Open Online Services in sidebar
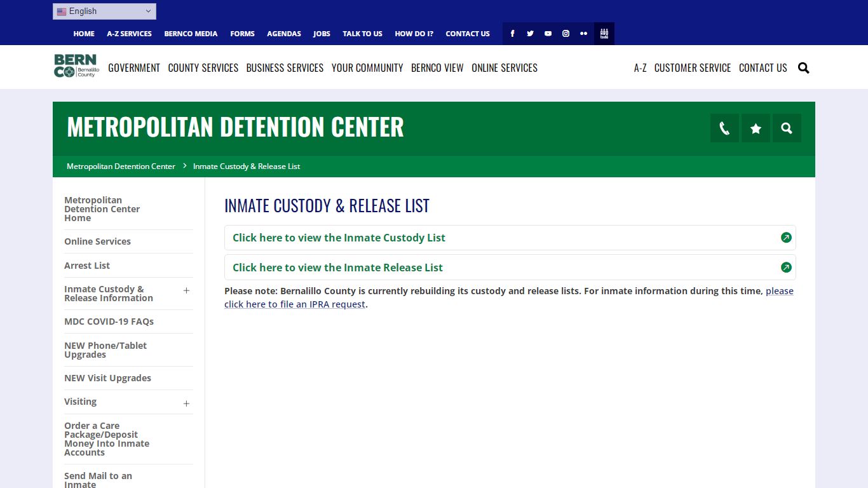 click(x=97, y=241)
